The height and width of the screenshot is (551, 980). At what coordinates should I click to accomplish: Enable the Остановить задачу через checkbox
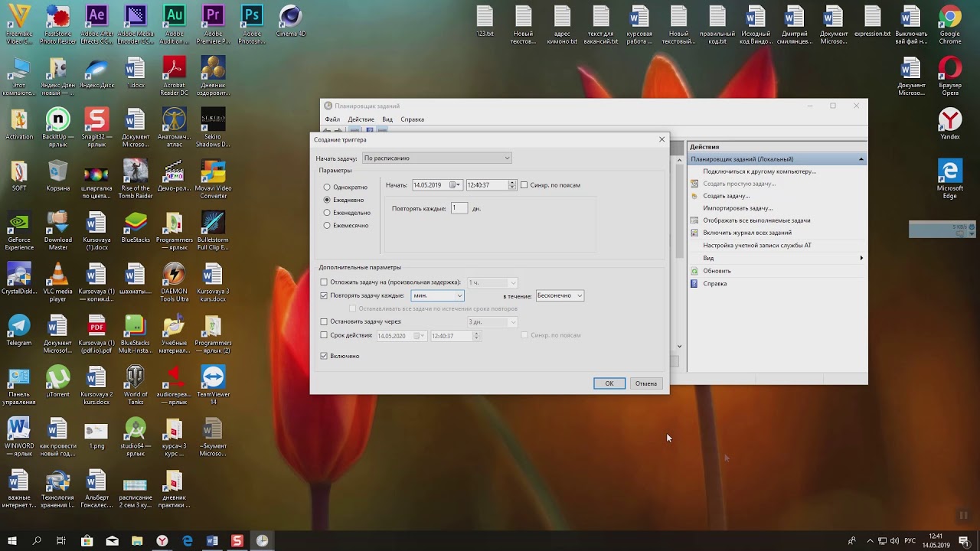(x=324, y=322)
